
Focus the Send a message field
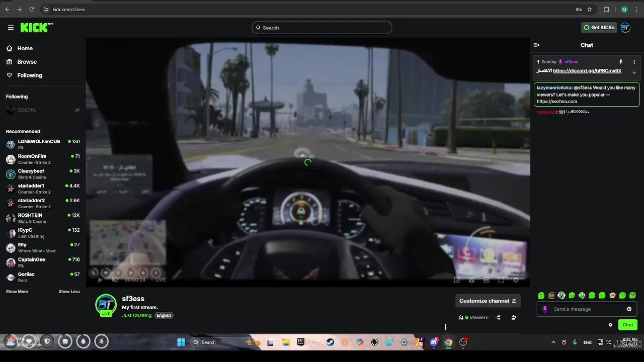[586, 309]
